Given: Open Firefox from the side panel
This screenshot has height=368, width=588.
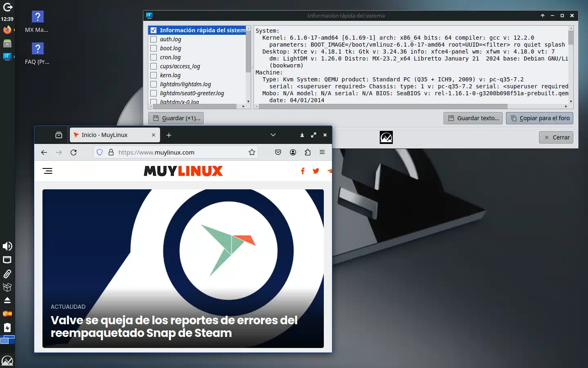Looking at the screenshot, I should (7, 30).
